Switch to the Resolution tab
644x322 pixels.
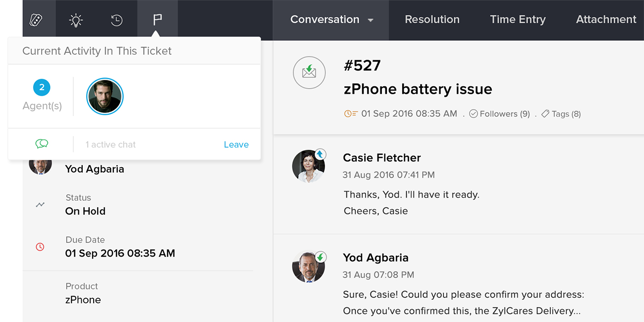pyautogui.click(x=432, y=19)
